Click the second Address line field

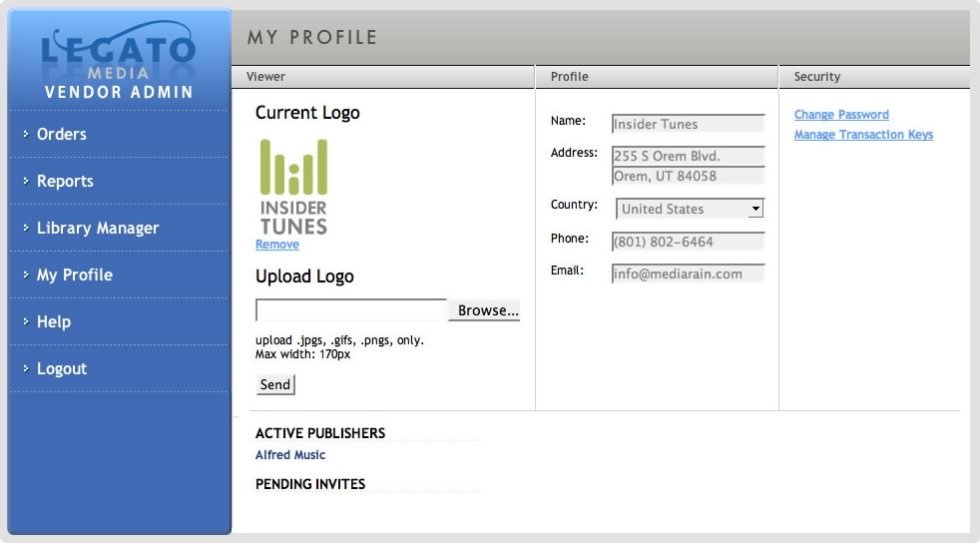pyautogui.click(x=688, y=177)
